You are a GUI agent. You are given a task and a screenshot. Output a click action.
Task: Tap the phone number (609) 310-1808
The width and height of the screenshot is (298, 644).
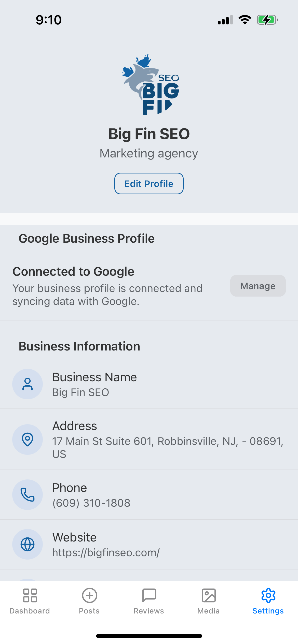coord(91,503)
